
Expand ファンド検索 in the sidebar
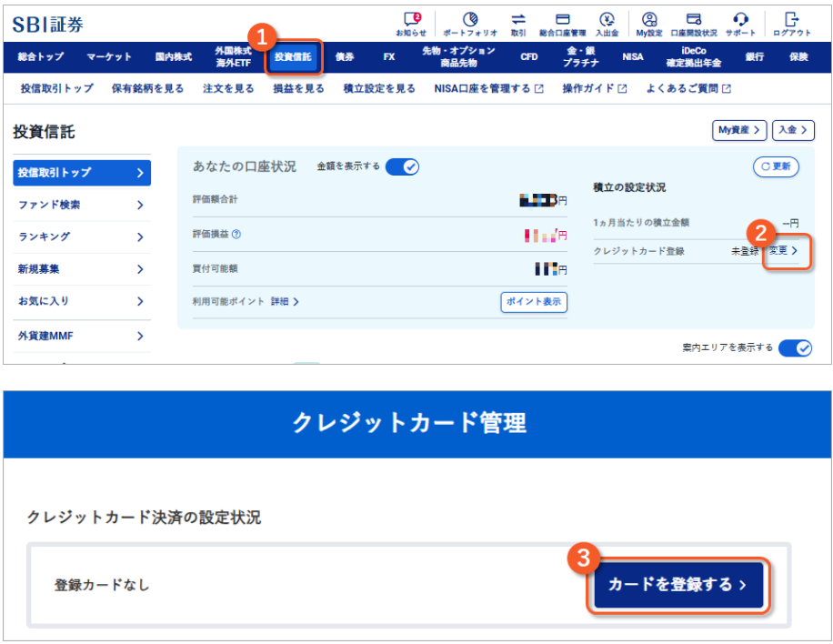click(81, 205)
